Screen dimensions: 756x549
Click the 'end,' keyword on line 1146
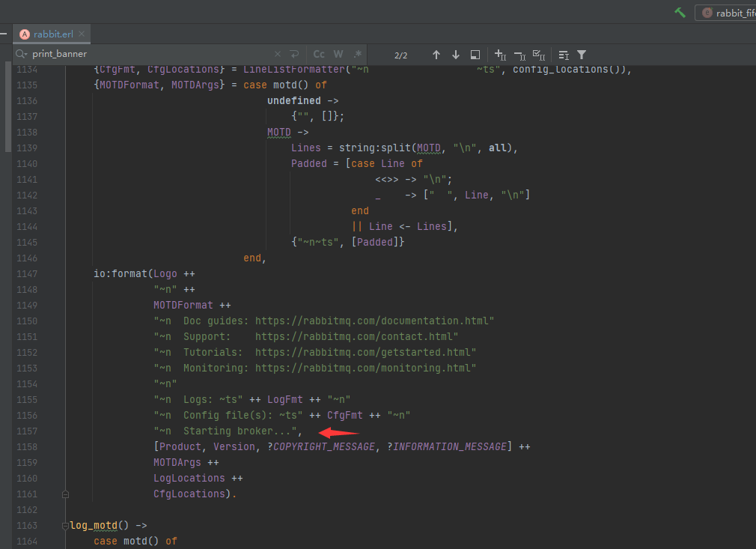click(x=254, y=258)
